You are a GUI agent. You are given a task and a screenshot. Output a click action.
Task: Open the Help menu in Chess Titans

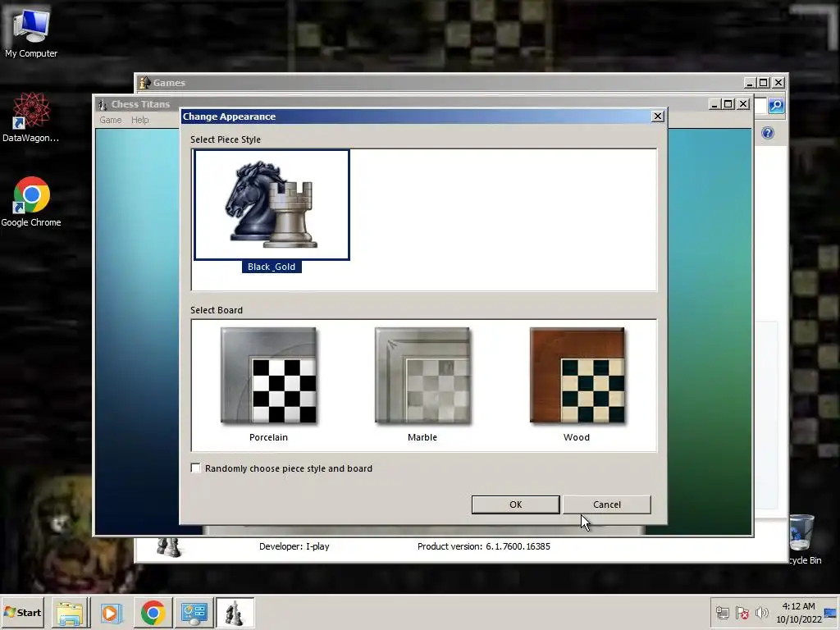coord(139,120)
